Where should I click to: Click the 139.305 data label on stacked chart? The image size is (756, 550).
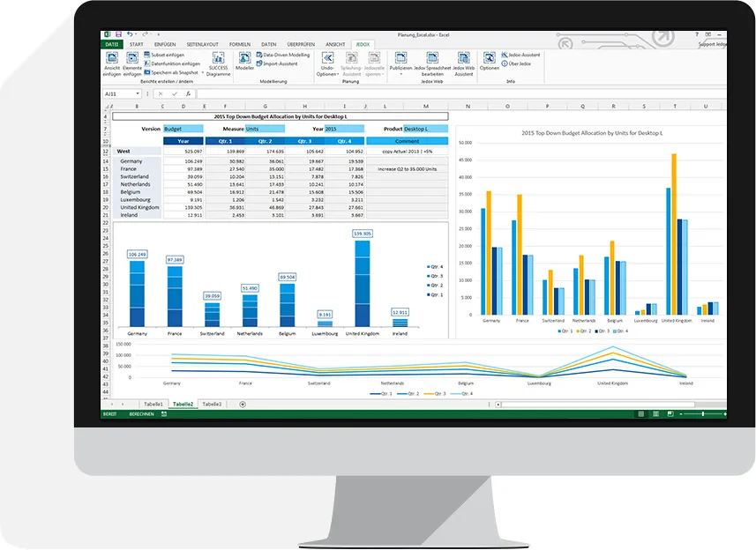(362, 234)
